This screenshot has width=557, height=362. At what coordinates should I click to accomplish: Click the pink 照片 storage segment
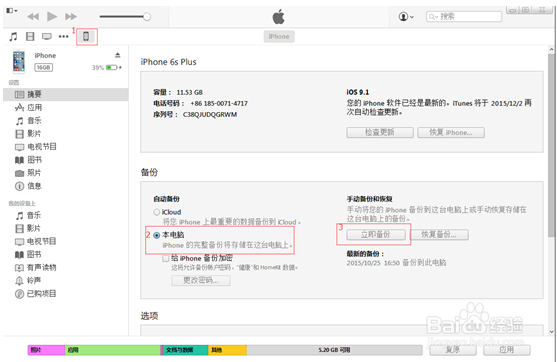tap(46, 350)
